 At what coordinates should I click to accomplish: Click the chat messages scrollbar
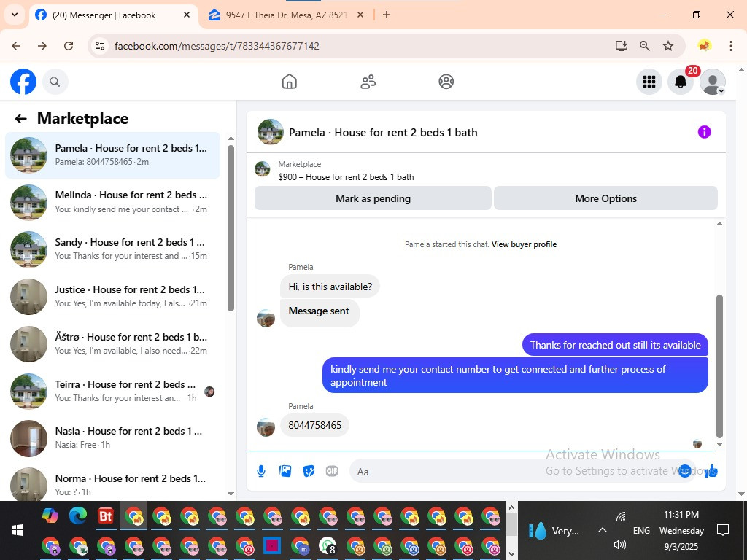click(719, 367)
